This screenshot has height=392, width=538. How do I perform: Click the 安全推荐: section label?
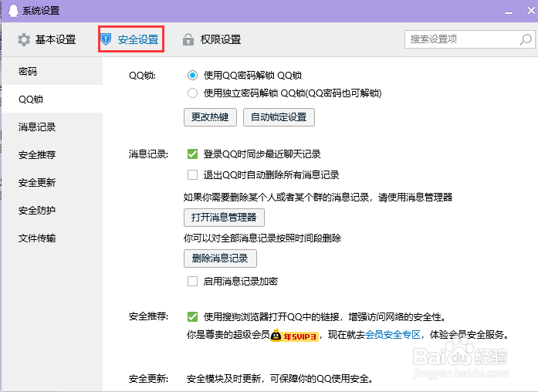pyautogui.click(x=148, y=316)
